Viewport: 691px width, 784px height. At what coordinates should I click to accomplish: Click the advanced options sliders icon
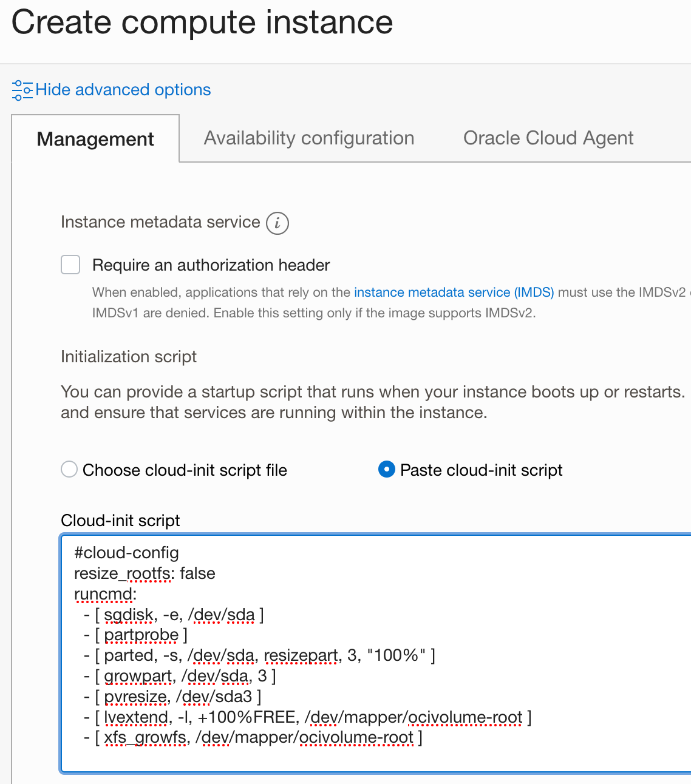[22, 90]
